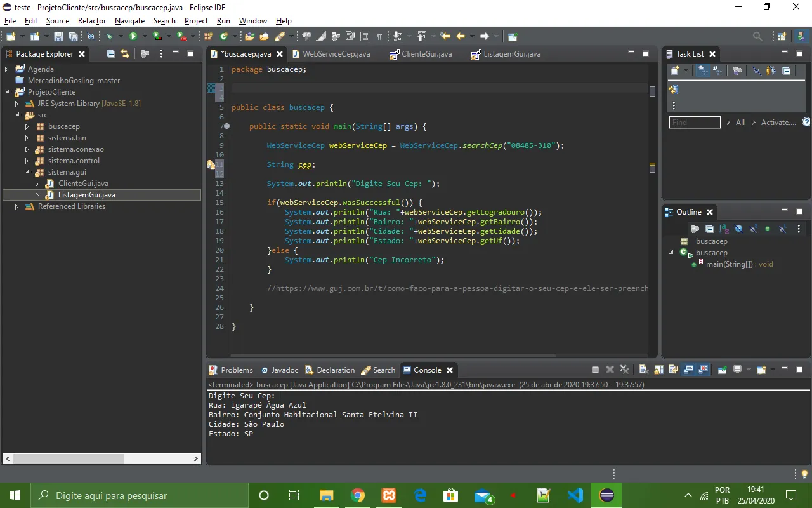Viewport: 812px width, 508px height.
Task: Click the New Java Class icon
Action: [225, 37]
